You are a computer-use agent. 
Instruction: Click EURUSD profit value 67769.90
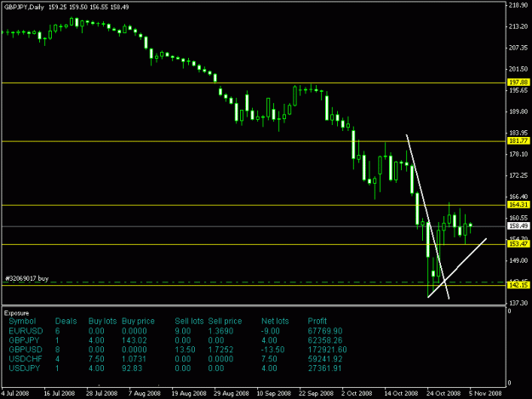[x=325, y=331]
